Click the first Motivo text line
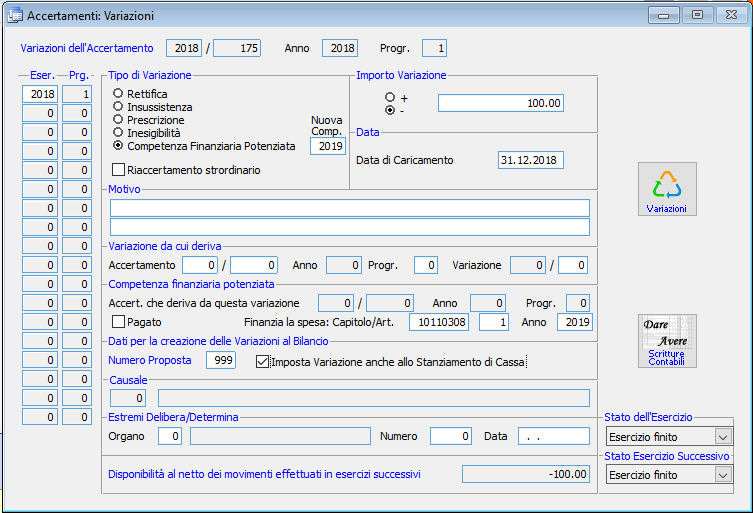The height and width of the screenshot is (513, 753). [350, 208]
